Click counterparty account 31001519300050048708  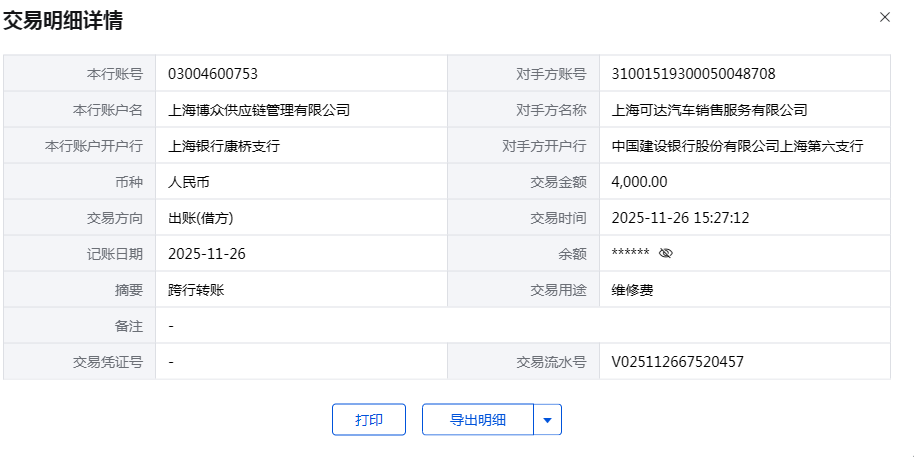[x=693, y=74]
